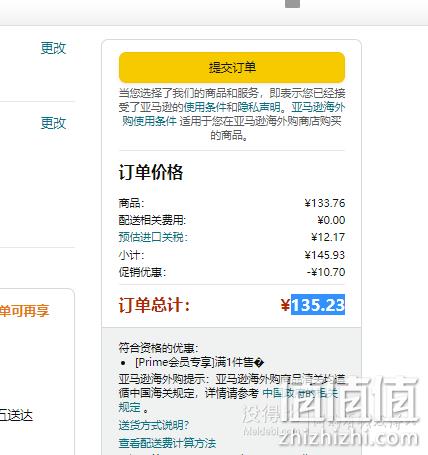
Task: Open the 中国政府的相关规定 link
Action: point(229,400)
